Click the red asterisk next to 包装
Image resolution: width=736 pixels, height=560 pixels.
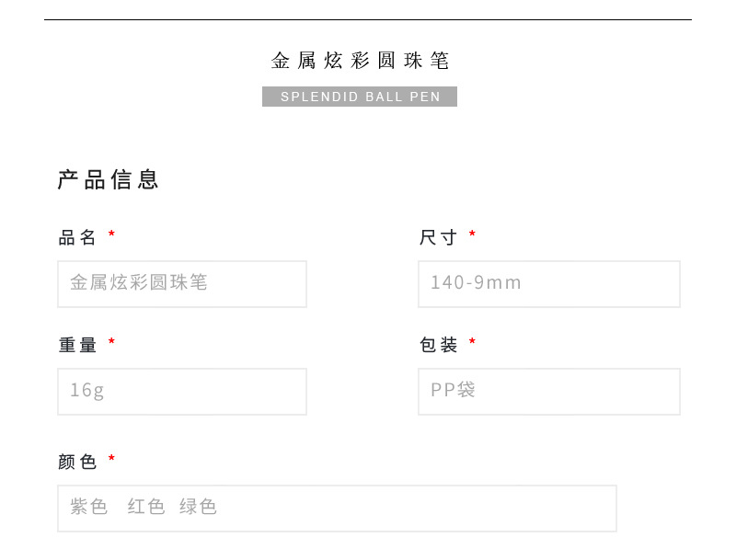click(x=472, y=340)
